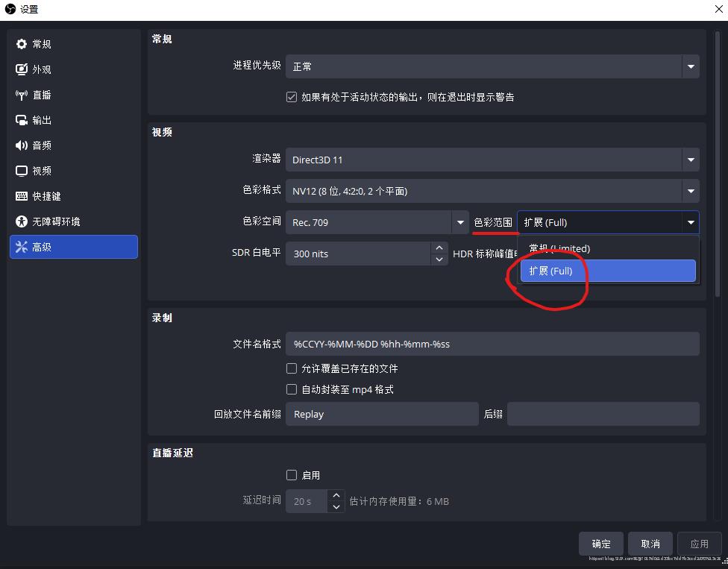
Task: Select the 音频 speaker icon
Action: pos(21,145)
